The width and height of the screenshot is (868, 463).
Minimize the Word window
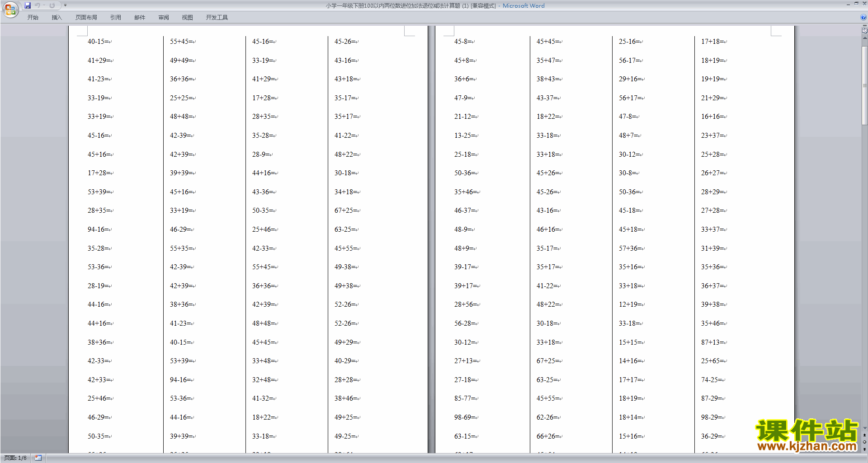pos(848,4)
